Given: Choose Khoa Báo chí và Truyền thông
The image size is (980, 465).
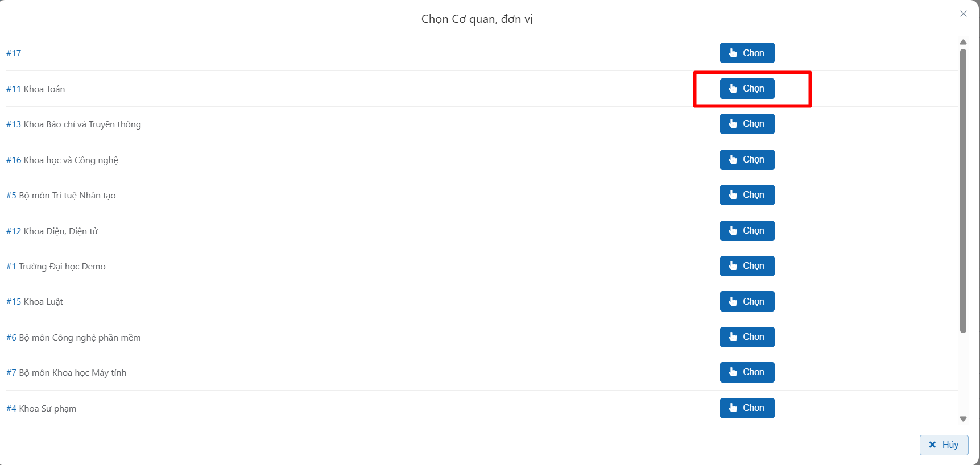Looking at the screenshot, I should pyautogui.click(x=747, y=124).
